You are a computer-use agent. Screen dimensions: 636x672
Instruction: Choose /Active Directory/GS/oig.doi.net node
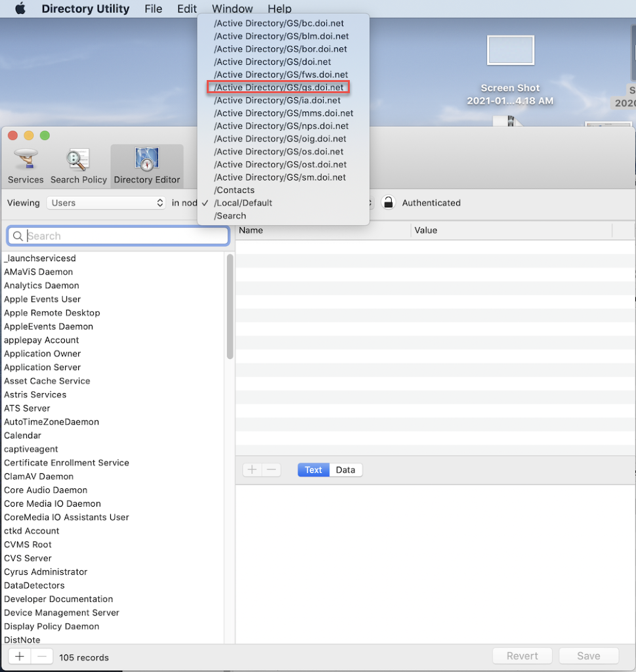(x=284, y=139)
